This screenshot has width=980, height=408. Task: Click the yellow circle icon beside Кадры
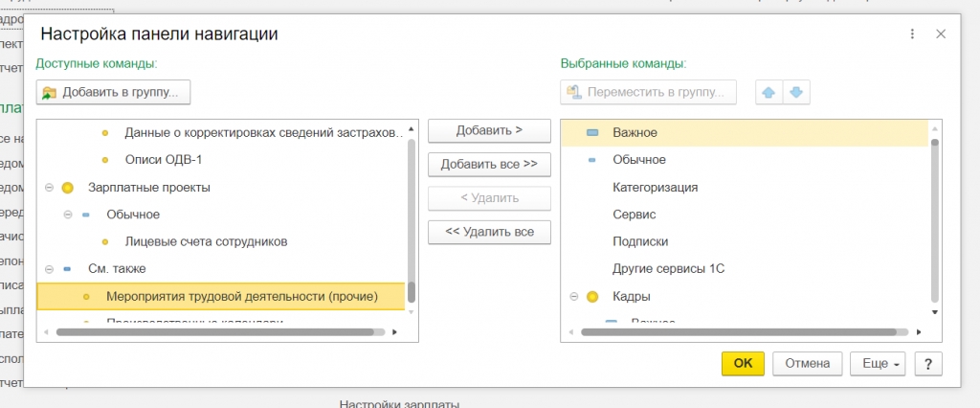[592, 297]
